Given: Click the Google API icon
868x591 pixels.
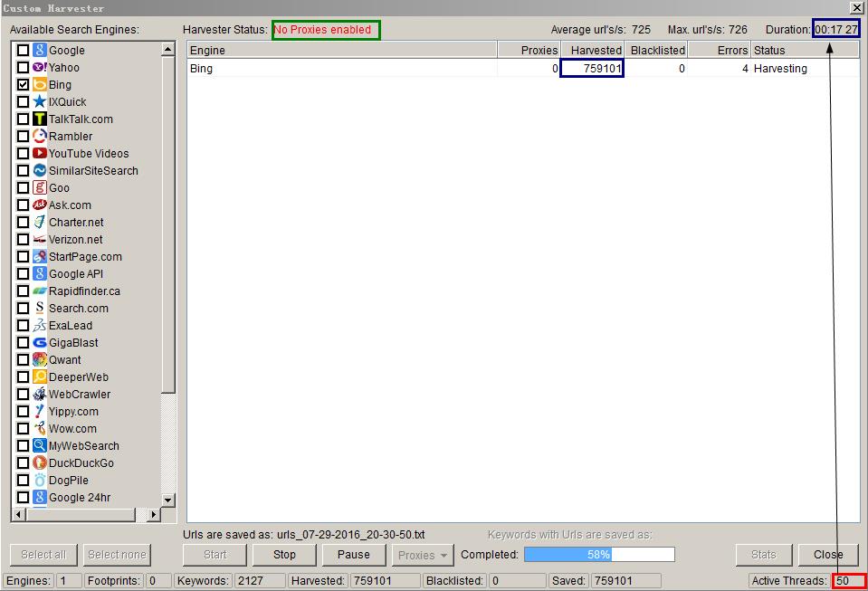Looking at the screenshot, I should [x=39, y=273].
